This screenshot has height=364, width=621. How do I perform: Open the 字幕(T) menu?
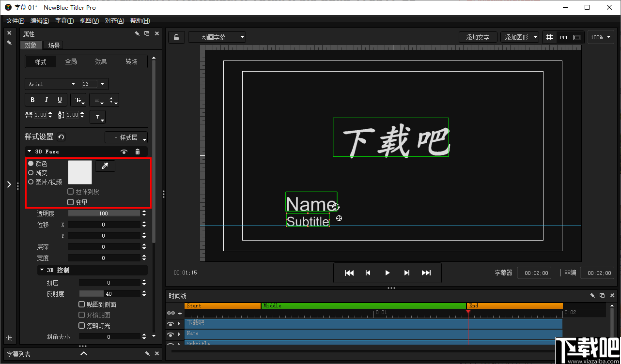(x=65, y=20)
